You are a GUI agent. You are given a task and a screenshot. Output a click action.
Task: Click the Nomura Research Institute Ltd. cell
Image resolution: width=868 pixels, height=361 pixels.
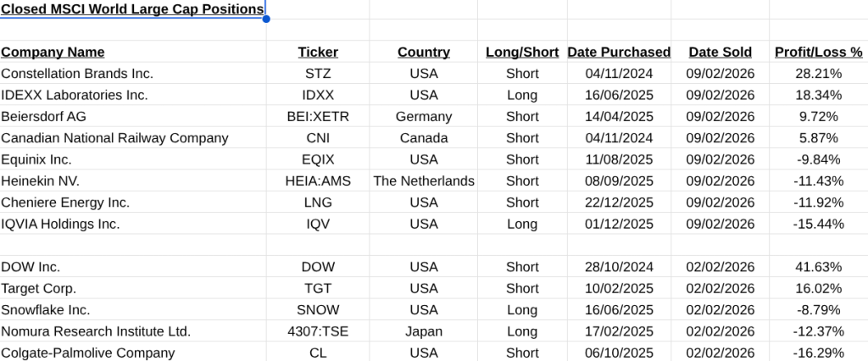point(96,331)
